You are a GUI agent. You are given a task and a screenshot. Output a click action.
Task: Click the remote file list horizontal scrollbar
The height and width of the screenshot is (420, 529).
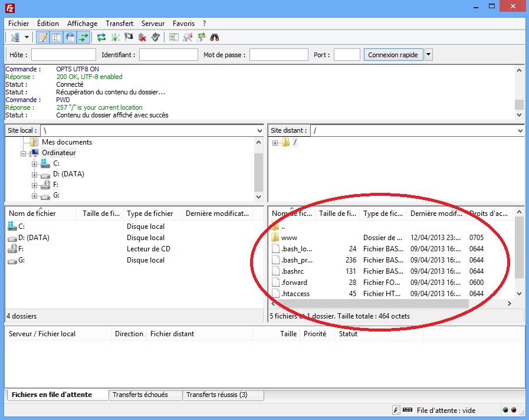point(392,303)
